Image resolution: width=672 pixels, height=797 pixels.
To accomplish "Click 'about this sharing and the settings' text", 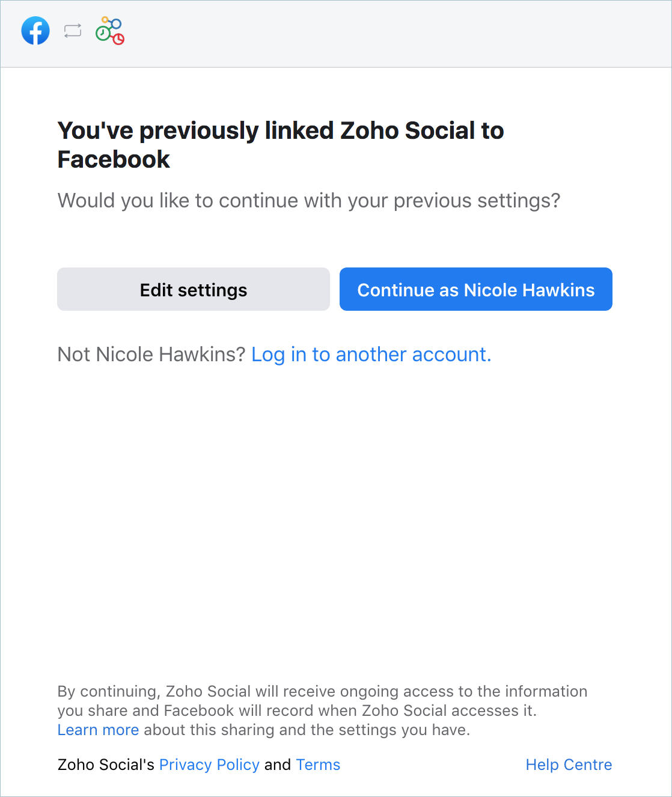I will (307, 730).
